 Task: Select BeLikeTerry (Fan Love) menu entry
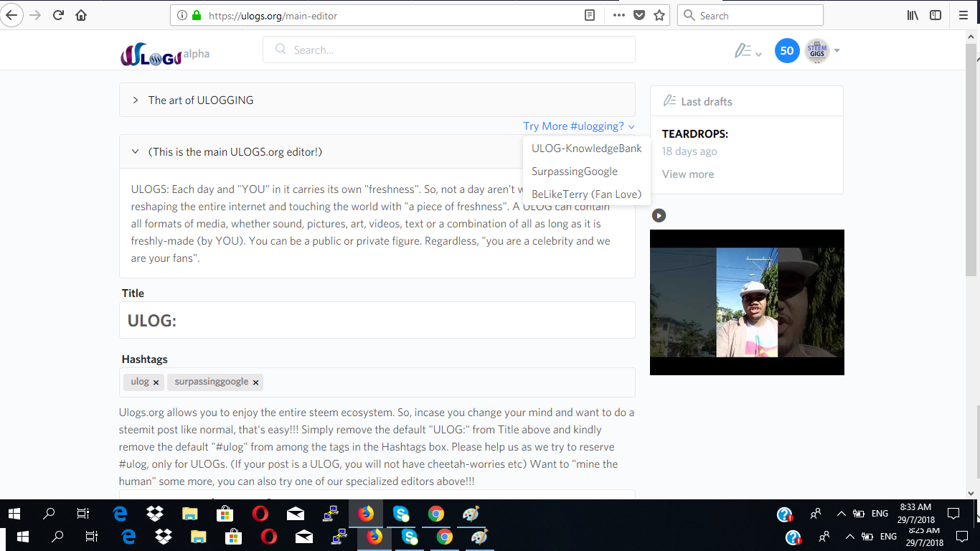tap(587, 194)
